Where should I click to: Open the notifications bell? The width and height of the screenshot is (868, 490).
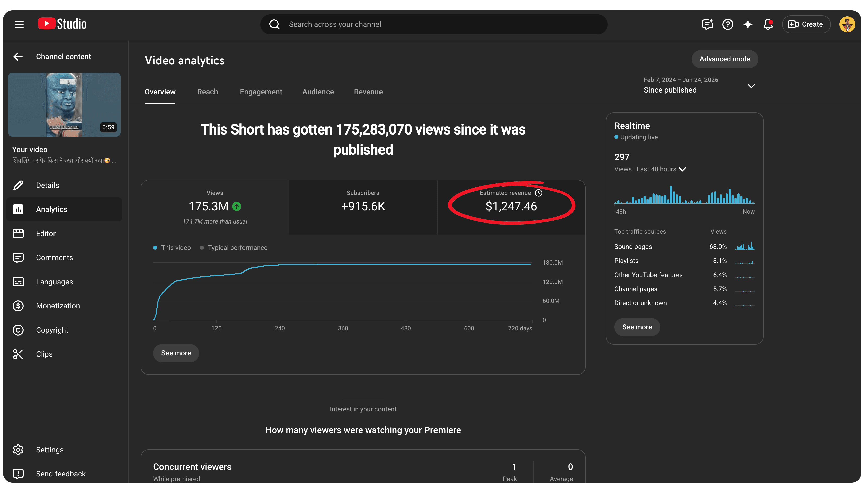[x=768, y=24]
